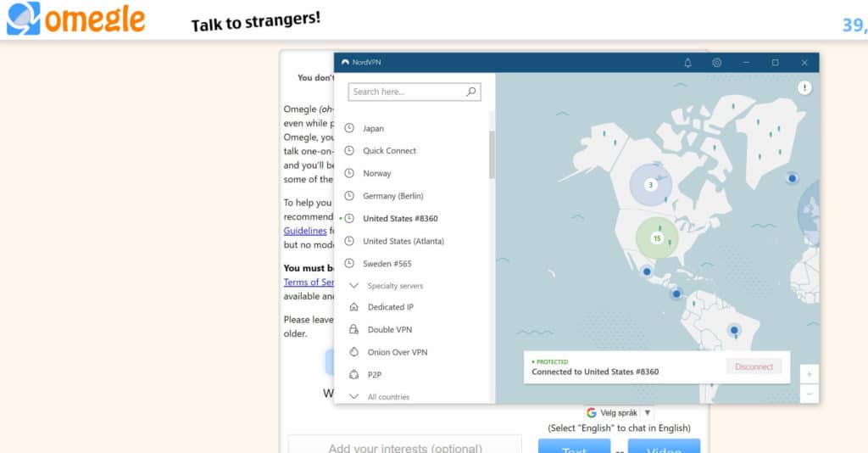868x453 pixels.
Task: Select United States #8360 entry
Action: click(400, 219)
